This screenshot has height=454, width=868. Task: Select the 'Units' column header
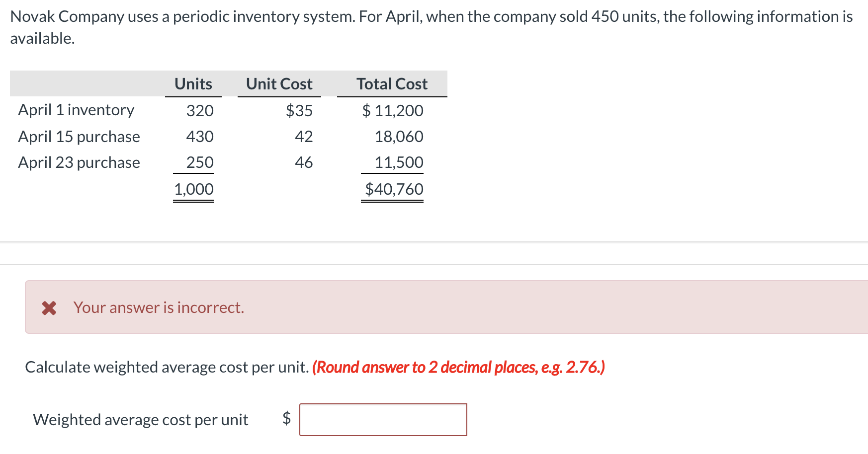[x=193, y=84]
